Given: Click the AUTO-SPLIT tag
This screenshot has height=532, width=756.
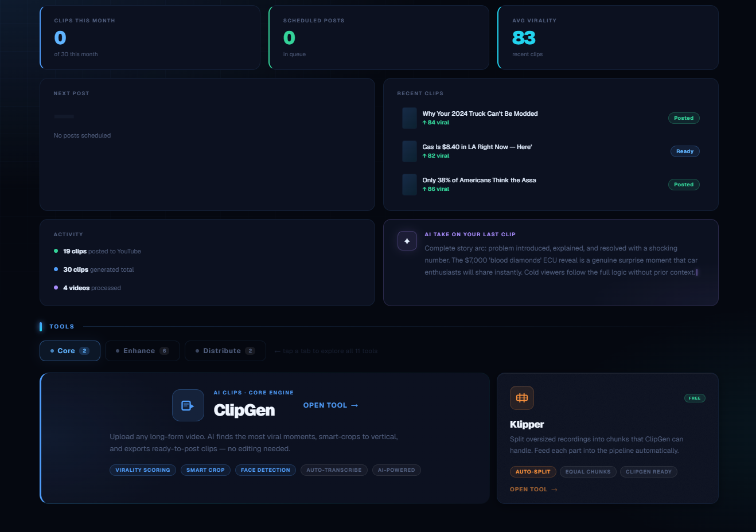Looking at the screenshot, I should (533, 472).
